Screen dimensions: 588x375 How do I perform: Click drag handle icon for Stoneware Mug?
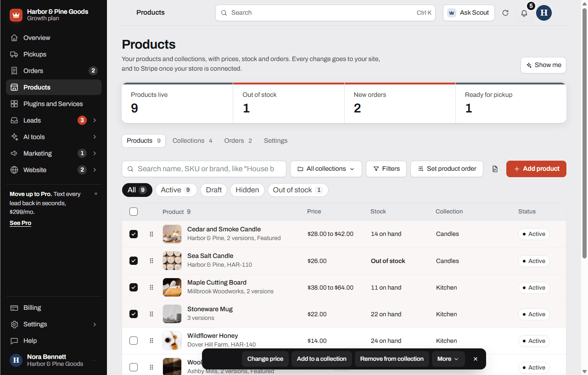151,314
